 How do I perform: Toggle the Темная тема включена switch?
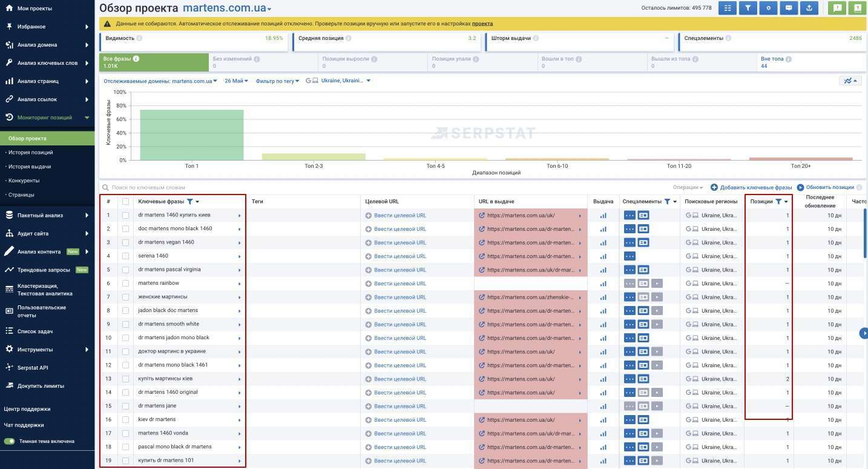pyautogui.click(x=10, y=441)
